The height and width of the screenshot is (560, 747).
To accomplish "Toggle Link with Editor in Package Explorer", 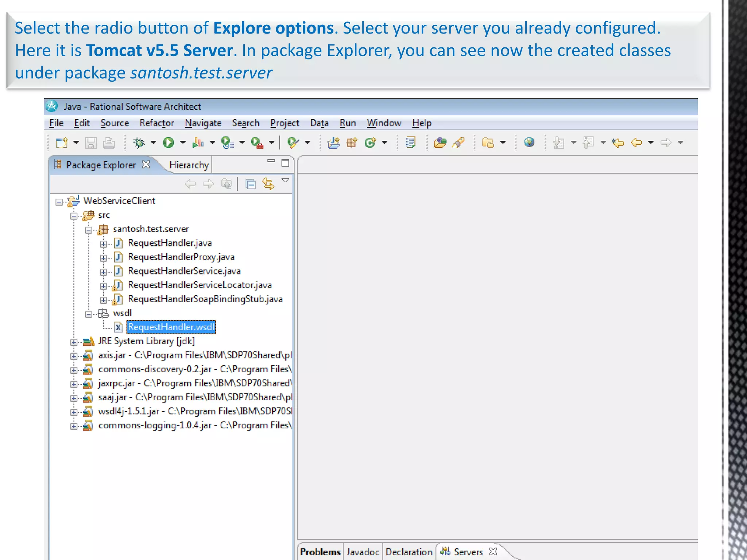I will [x=268, y=184].
